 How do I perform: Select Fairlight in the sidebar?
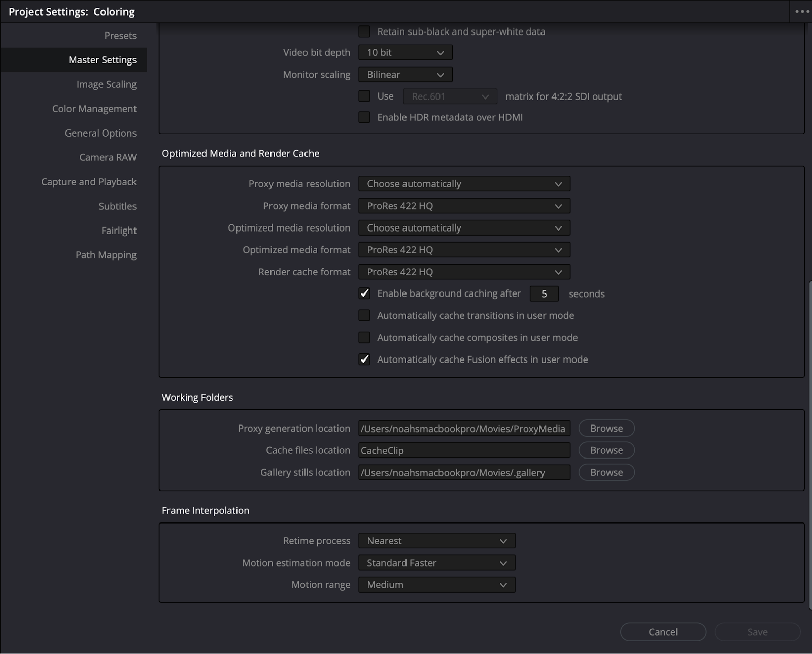tap(119, 231)
